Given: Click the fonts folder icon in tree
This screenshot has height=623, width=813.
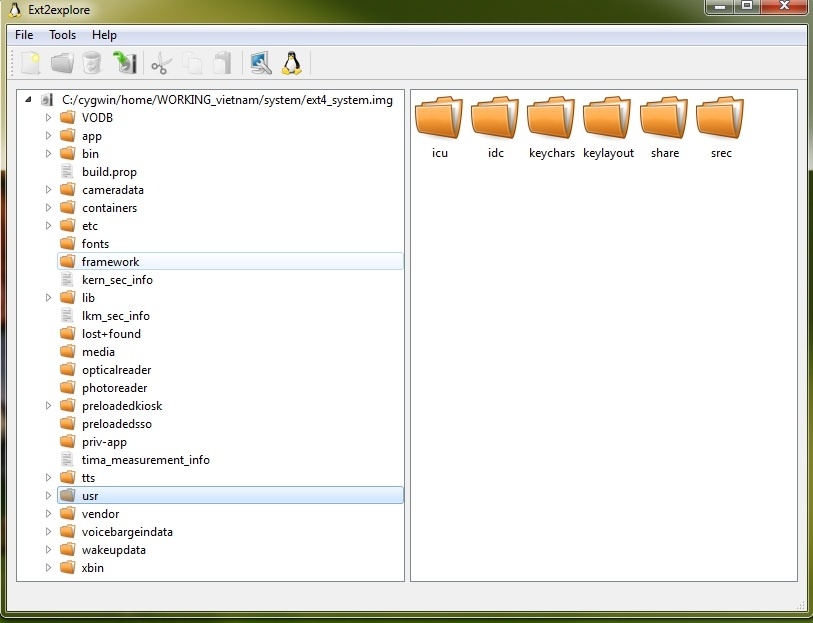Looking at the screenshot, I should (67, 243).
